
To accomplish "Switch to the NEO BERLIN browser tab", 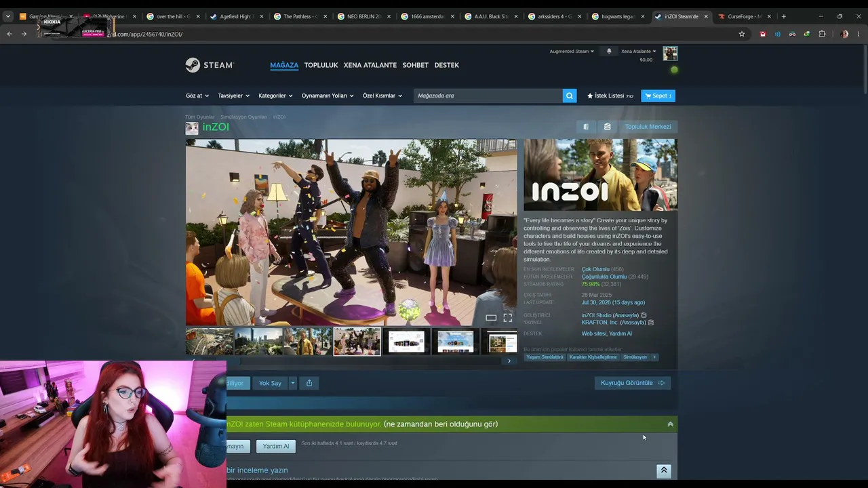I will pos(363,16).
